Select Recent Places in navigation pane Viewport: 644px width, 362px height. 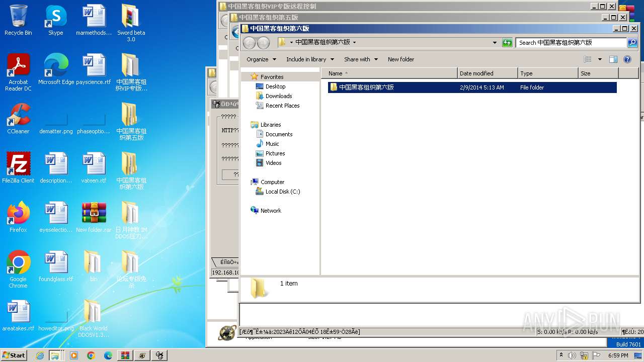click(282, 106)
